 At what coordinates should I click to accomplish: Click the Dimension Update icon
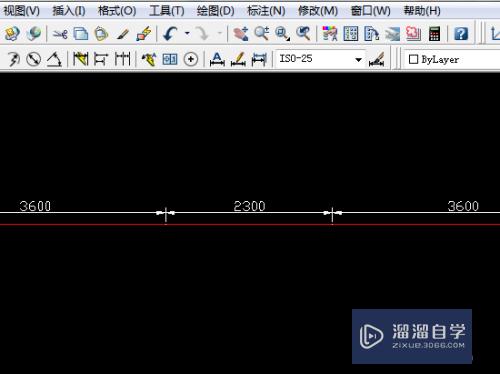pyautogui.click(x=259, y=59)
